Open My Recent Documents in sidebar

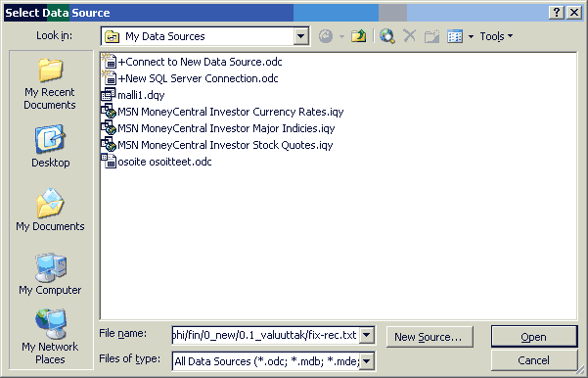[50, 83]
